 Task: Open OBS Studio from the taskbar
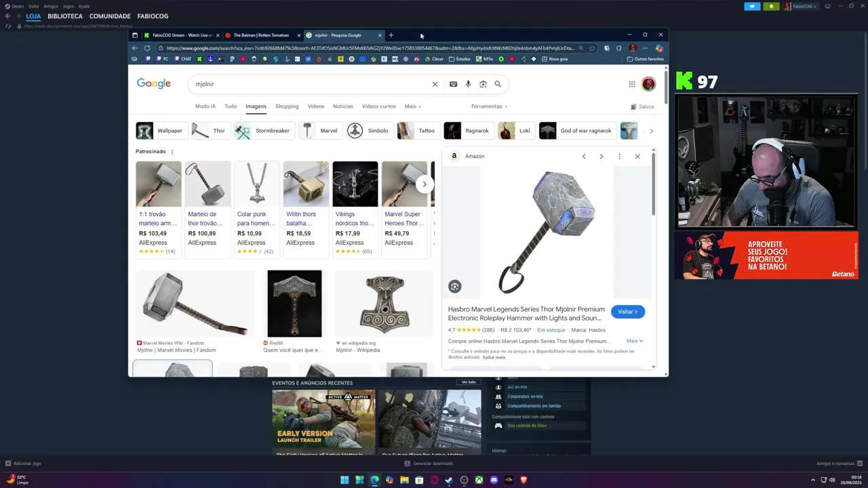[x=464, y=480]
